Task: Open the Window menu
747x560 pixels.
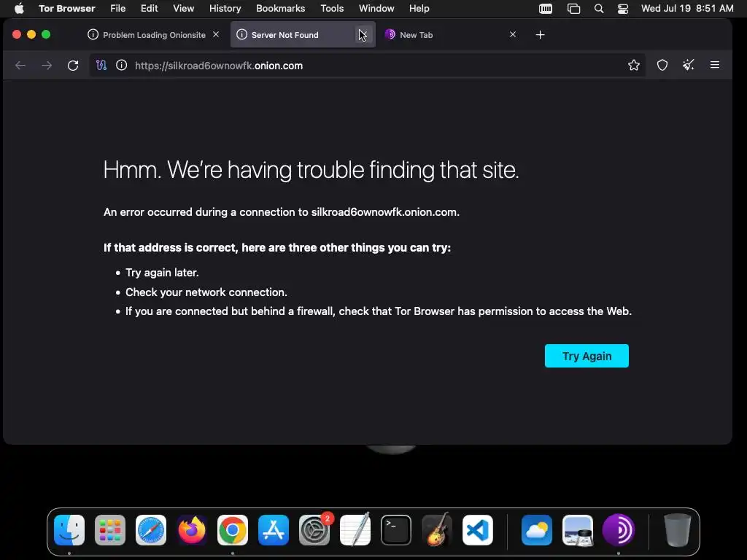Action: tap(376, 8)
